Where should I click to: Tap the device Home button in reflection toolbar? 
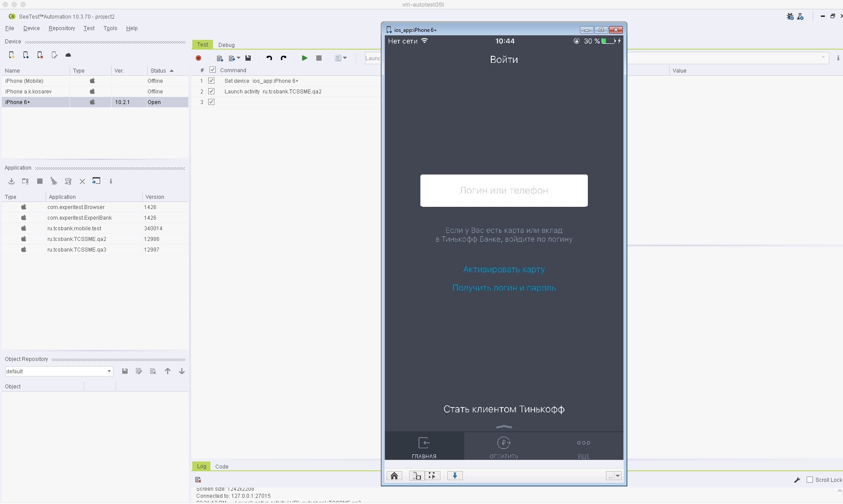point(394,476)
